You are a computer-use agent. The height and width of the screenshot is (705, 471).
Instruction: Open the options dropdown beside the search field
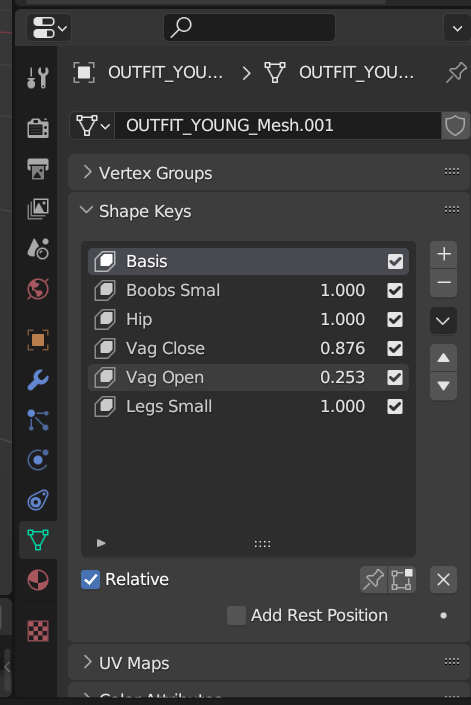(x=457, y=28)
